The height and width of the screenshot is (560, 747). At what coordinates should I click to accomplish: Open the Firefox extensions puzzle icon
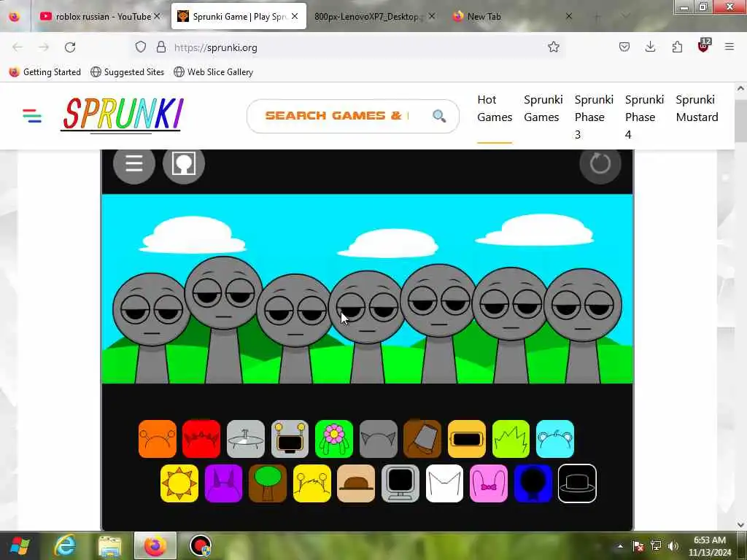677,47
